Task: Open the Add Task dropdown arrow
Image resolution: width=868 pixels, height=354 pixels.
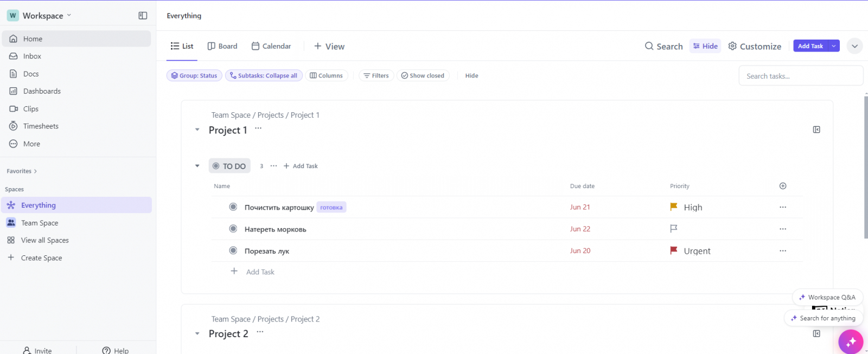Action: point(834,46)
